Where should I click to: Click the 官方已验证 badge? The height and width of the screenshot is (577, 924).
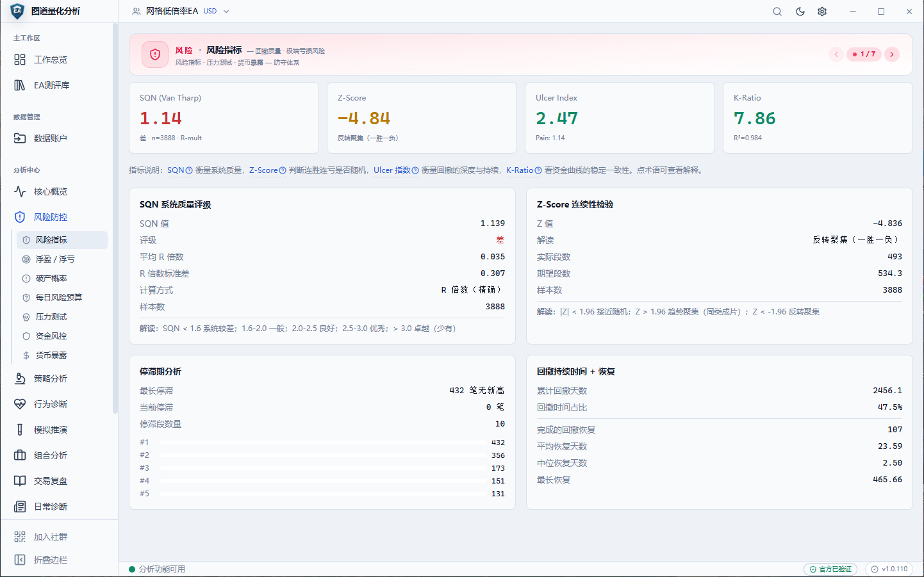click(830, 569)
